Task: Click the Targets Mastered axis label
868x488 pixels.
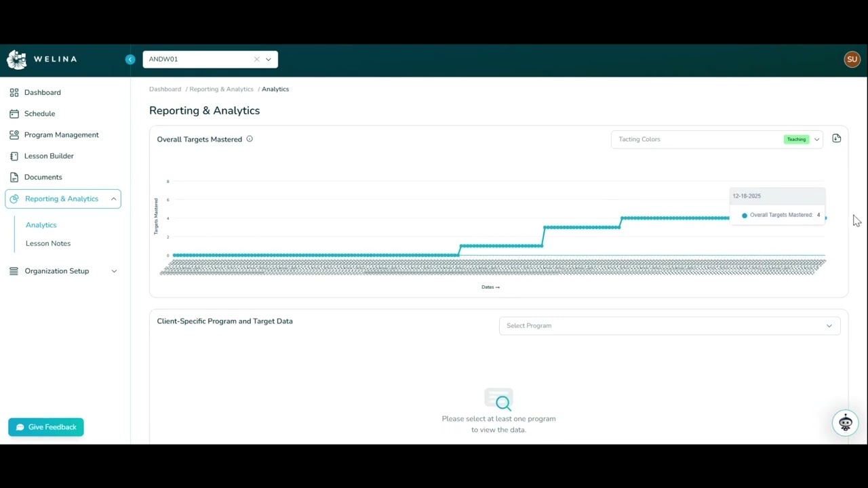Action: click(x=156, y=217)
